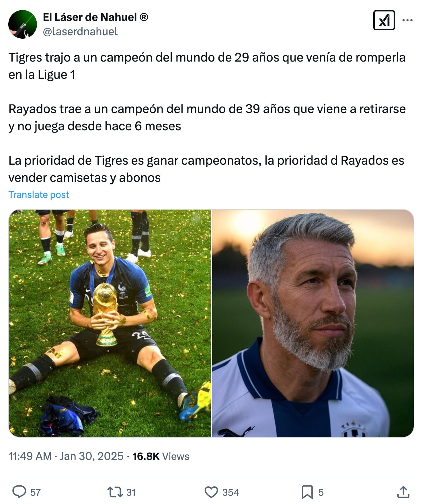The height and width of the screenshot is (504, 422).
Task: Open the 16.8K Views analytics
Action: (161, 456)
